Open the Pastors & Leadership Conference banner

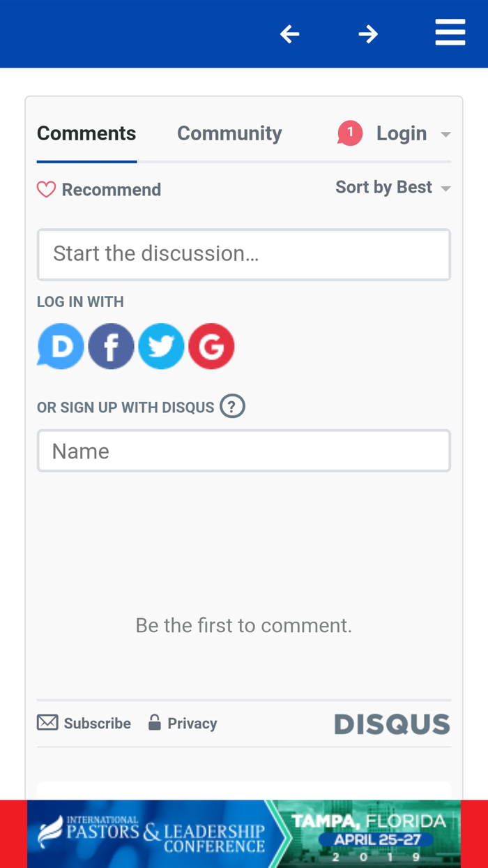tap(244, 834)
